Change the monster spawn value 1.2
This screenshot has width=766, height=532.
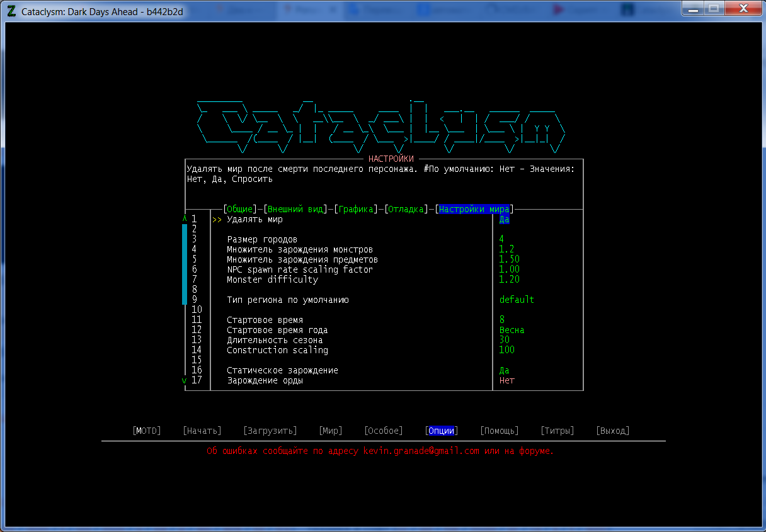(506, 249)
